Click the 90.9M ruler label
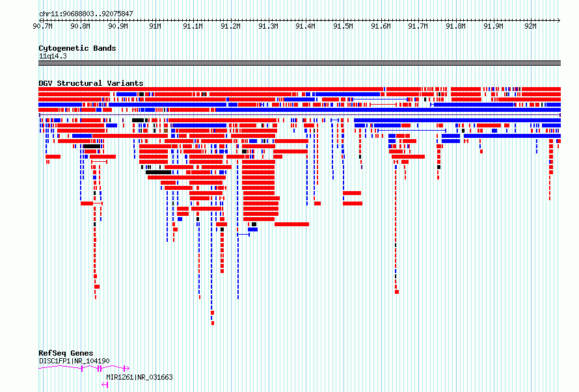Image resolution: width=579 pixels, height=392 pixels. point(118,26)
